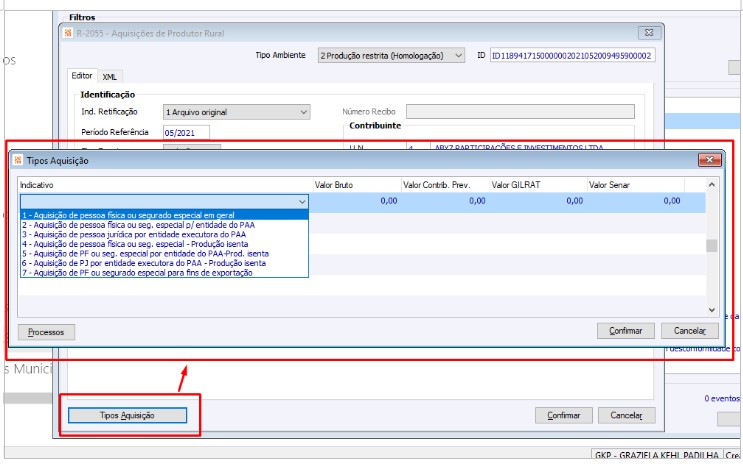
Task: Pick option 5 - Aquisição de PF PAA-Prod. isenta
Action: 164,254
